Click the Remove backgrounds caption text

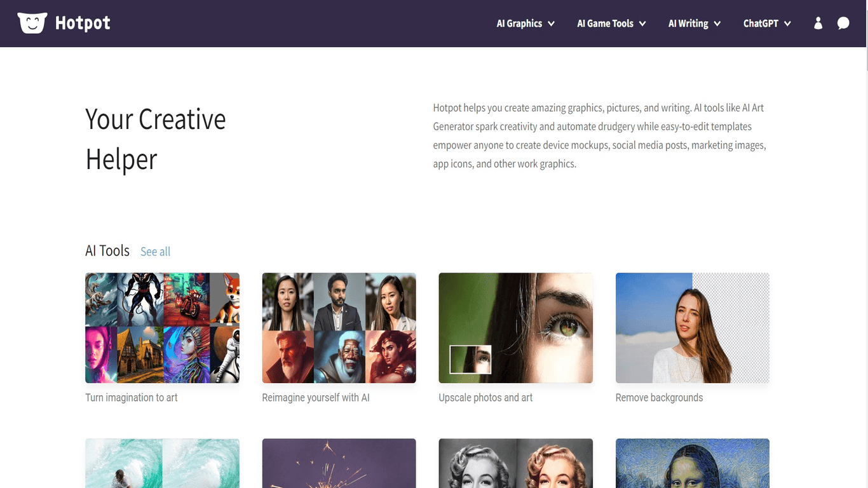click(x=659, y=398)
